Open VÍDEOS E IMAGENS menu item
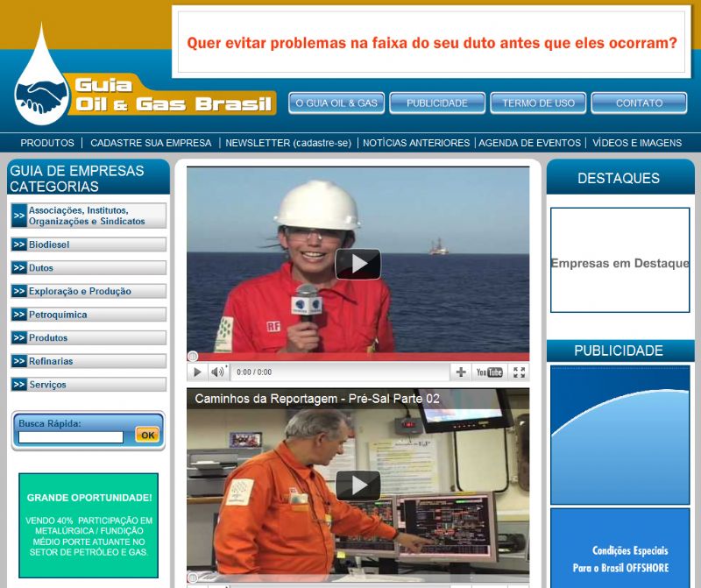Image resolution: width=701 pixels, height=588 pixels. pyautogui.click(x=637, y=143)
